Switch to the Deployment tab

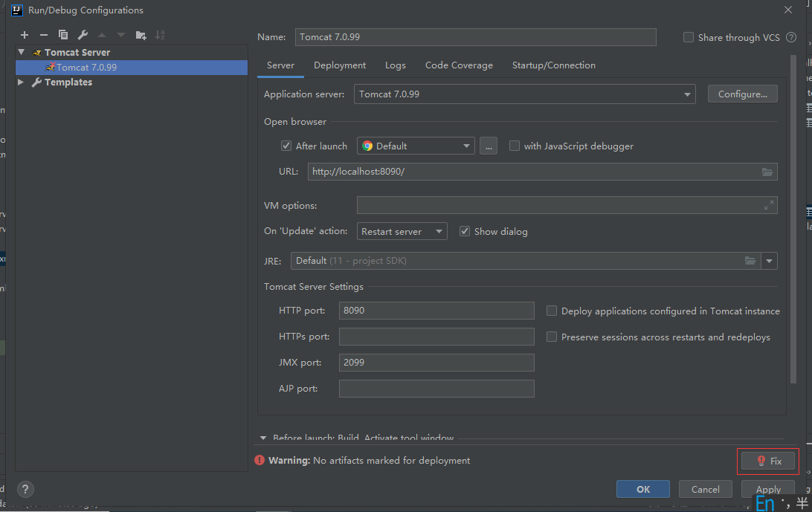(340, 65)
